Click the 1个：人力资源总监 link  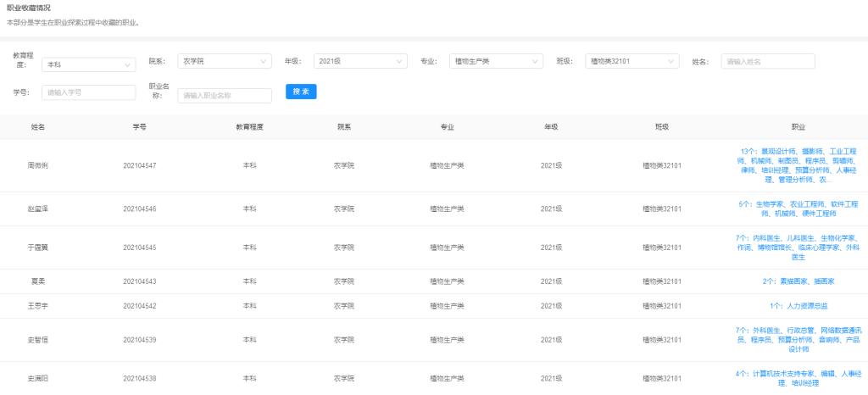tap(798, 305)
